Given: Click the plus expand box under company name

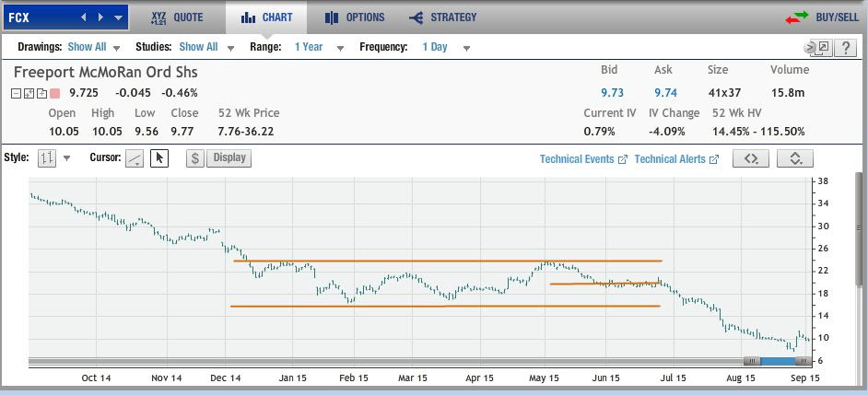Looking at the screenshot, I should coord(41,93).
